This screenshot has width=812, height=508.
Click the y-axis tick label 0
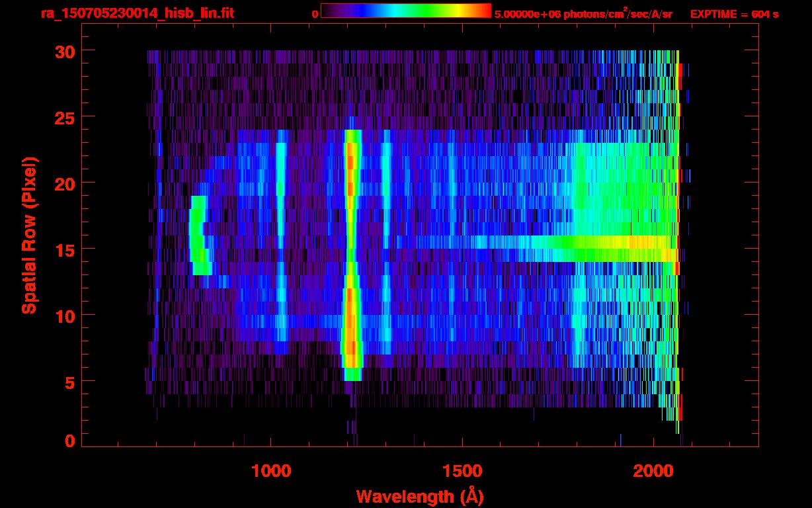click(69, 441)
